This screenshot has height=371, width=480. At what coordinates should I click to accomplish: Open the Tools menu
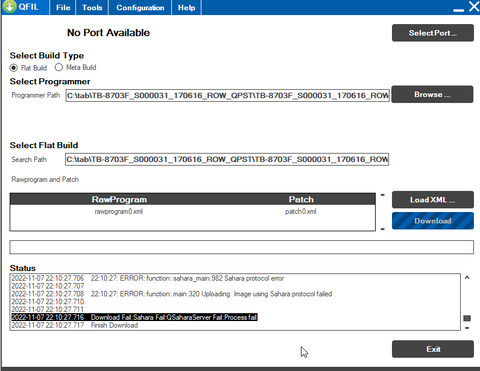coord(92,8)
